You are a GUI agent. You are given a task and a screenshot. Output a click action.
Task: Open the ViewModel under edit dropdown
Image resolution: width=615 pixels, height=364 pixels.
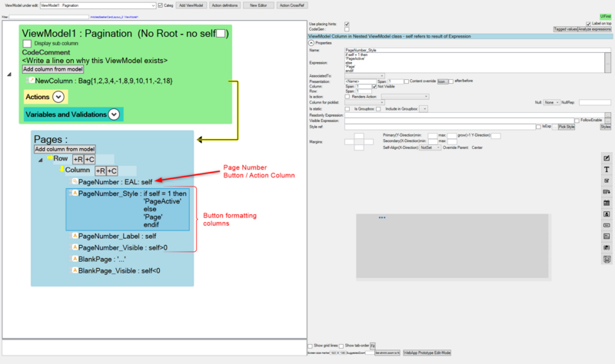[x=98, y=5]
